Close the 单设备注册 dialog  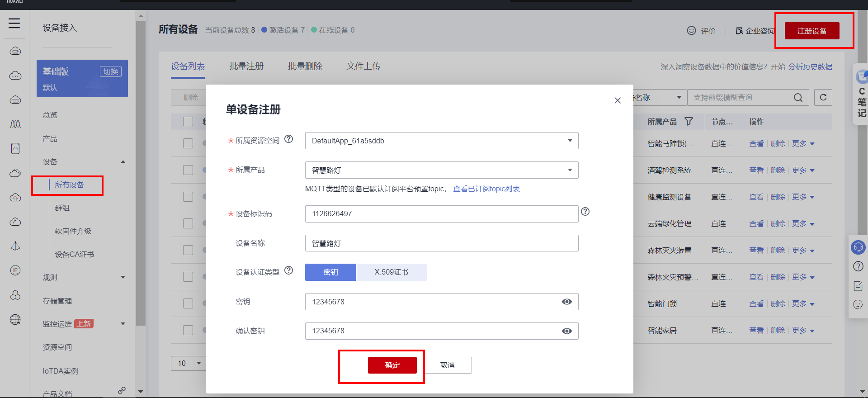(x=618, y=100)
